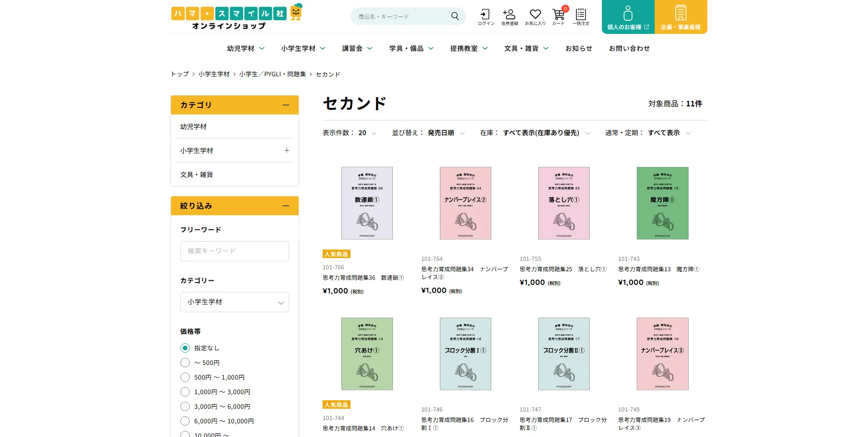
Task: Open ブロック分割Ⅰ① book cover thumbnail
Action: coord(465,354)
